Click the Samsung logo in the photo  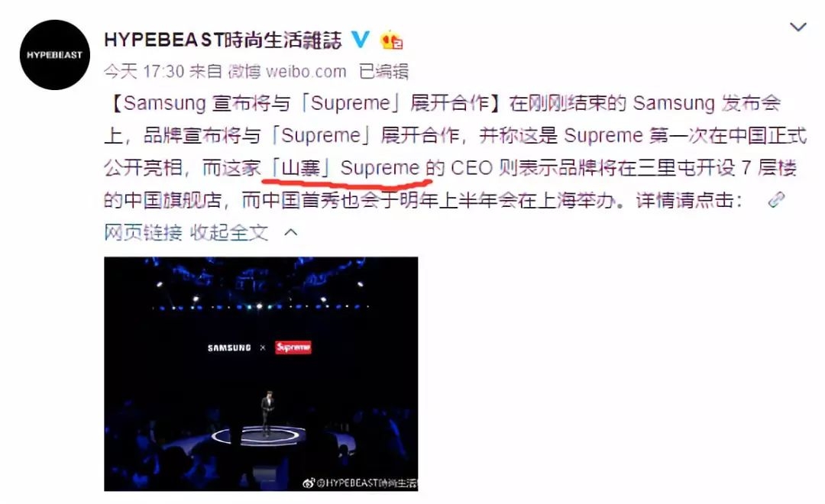(x=229, y=347)
